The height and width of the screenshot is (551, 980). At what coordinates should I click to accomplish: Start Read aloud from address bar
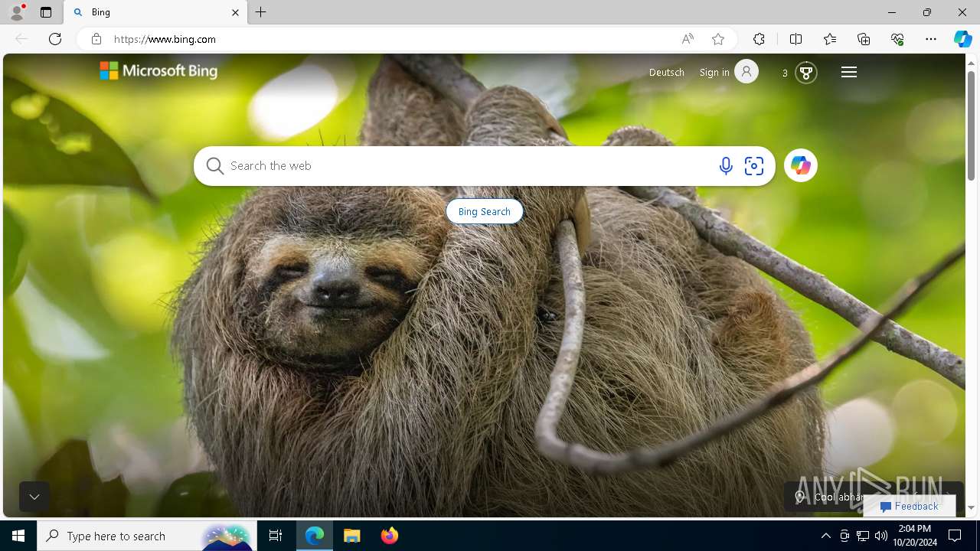688,39
